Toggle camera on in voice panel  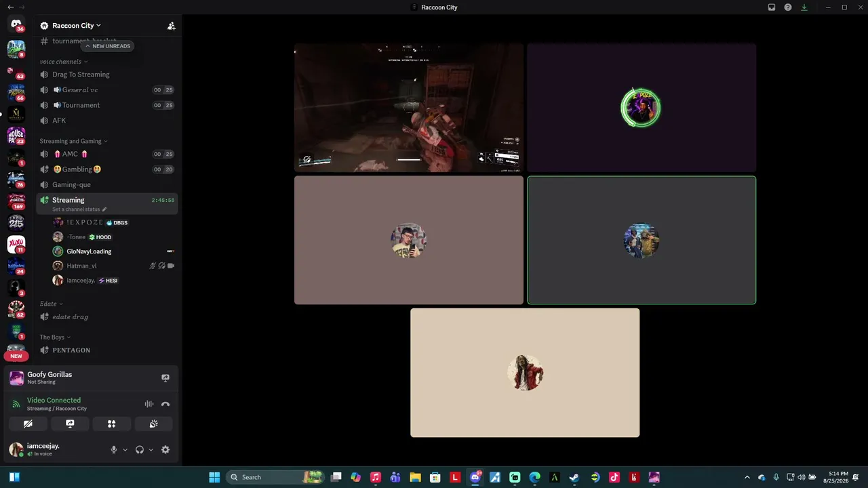pos(28,424)
